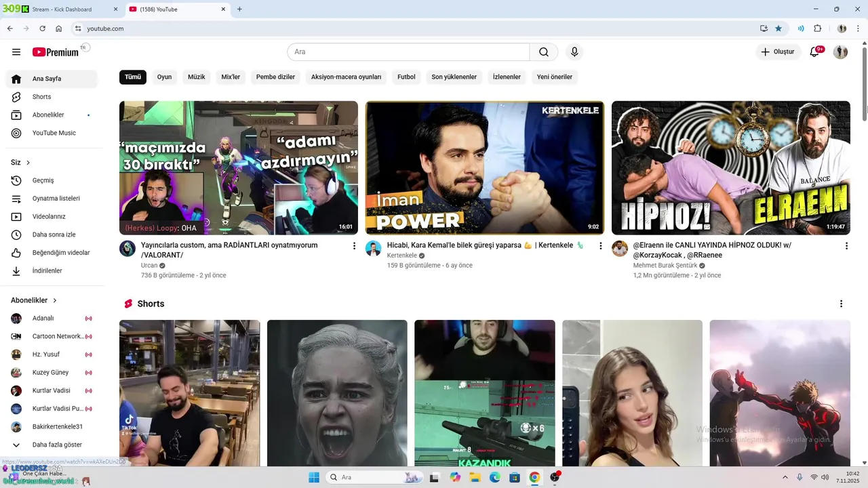Open the Hz. Yusuf channel subscription
This screenshot has height=488, width=868.
[x=52, y=354]
